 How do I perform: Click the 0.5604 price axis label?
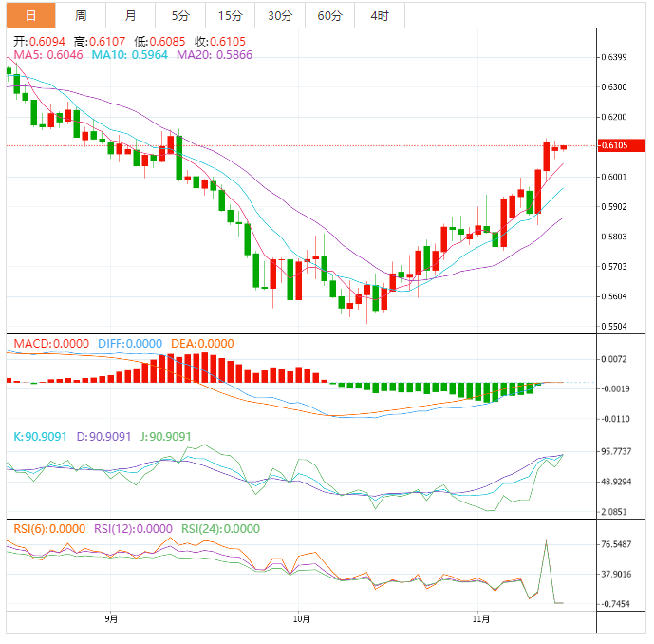[x=613, y=296]
